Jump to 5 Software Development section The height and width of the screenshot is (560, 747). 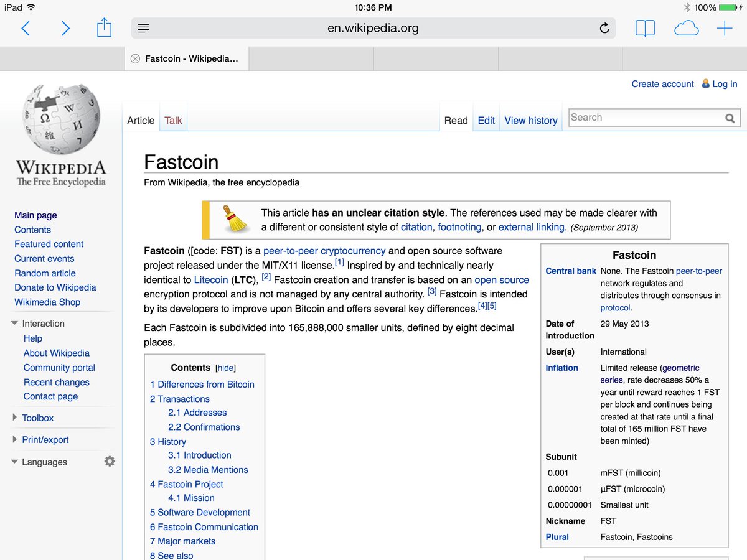pyautogui.click(x=200, y=513)
